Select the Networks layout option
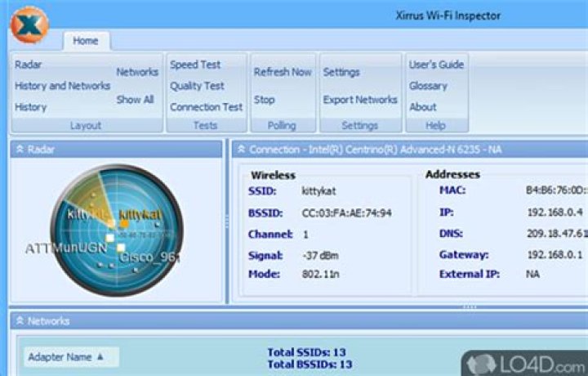Image resolution: width=588 pixels, height=376 pixels. [137, 72]
